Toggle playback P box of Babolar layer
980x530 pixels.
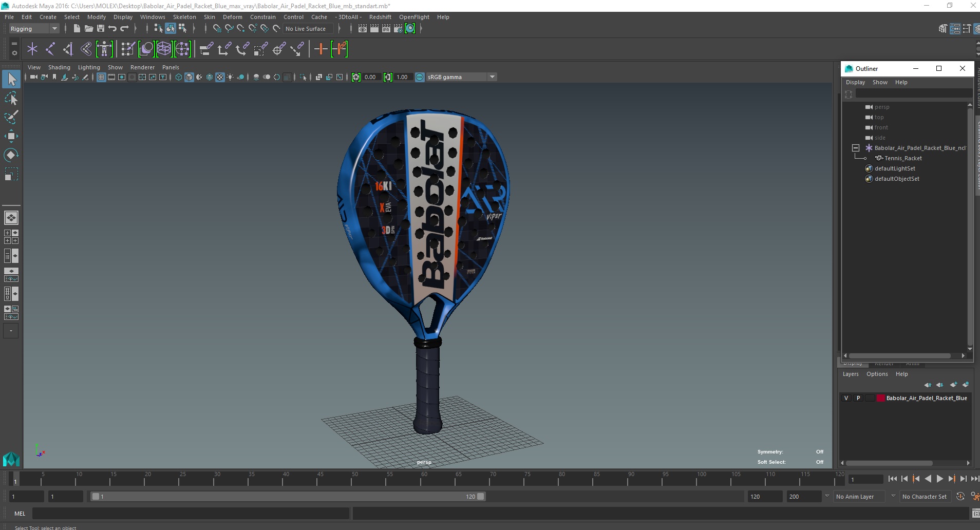[858, 398]
